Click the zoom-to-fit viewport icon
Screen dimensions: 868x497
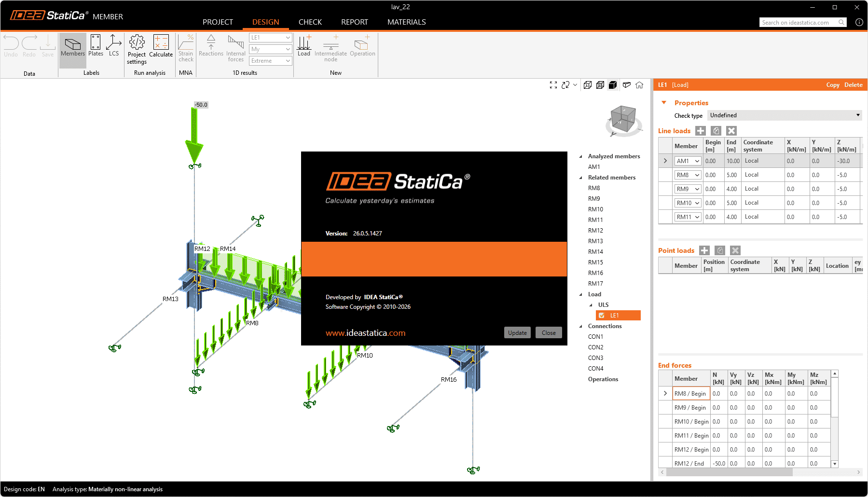point(553,85)
